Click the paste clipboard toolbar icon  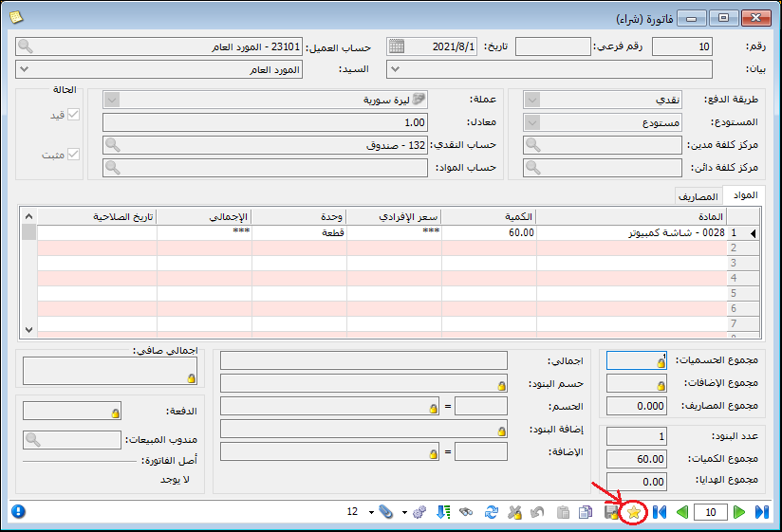[563, 512]
